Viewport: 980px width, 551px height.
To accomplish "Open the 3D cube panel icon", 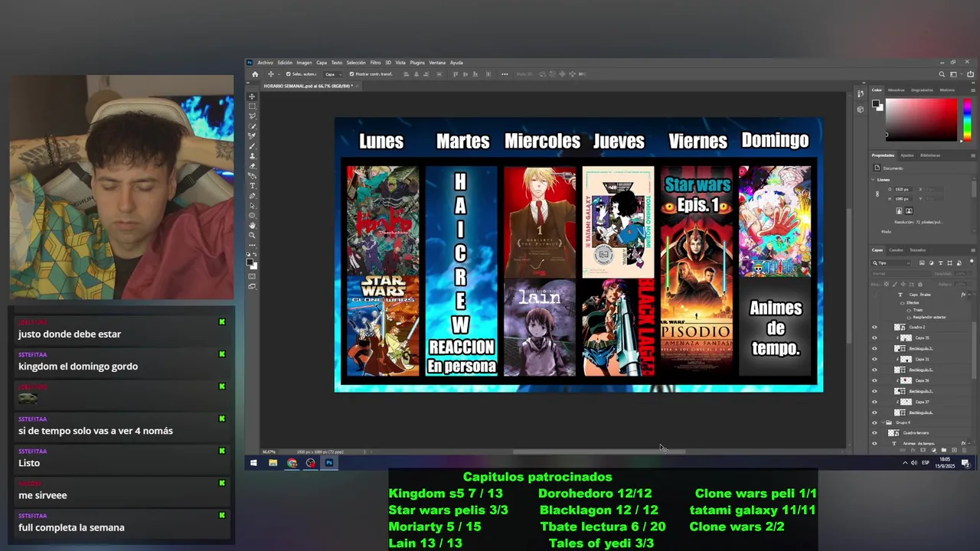I will [861, 109].
